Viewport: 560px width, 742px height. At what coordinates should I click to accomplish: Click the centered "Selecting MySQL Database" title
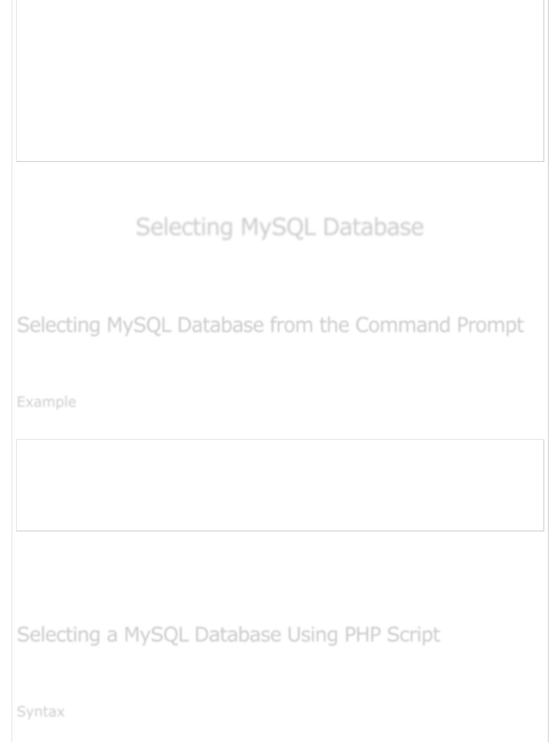[279, 227]
